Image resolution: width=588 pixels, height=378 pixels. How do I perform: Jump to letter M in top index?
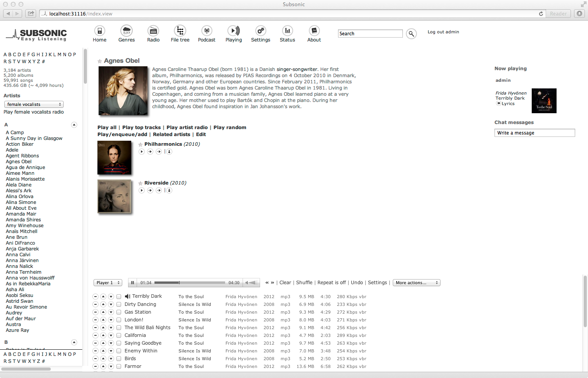tap(59, 55)
